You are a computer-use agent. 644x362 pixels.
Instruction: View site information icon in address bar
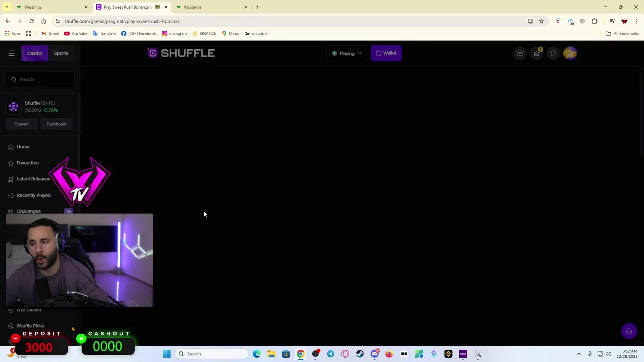(x=58, y=21)
